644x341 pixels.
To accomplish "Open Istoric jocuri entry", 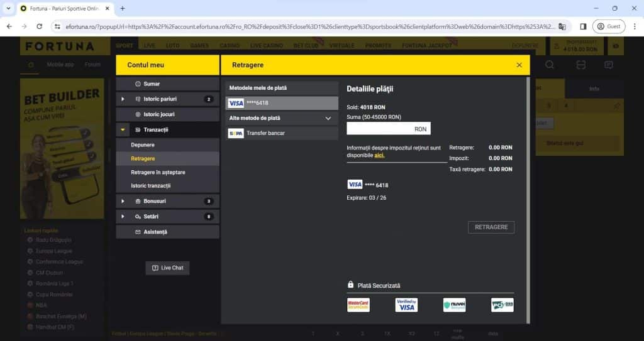I will [x=167, y=114].
